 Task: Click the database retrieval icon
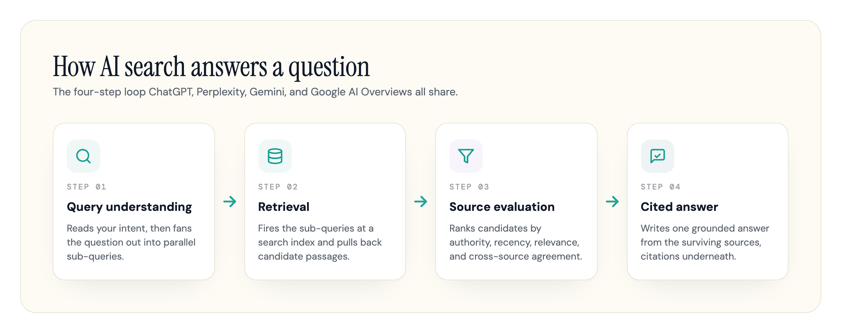(275, 156)
